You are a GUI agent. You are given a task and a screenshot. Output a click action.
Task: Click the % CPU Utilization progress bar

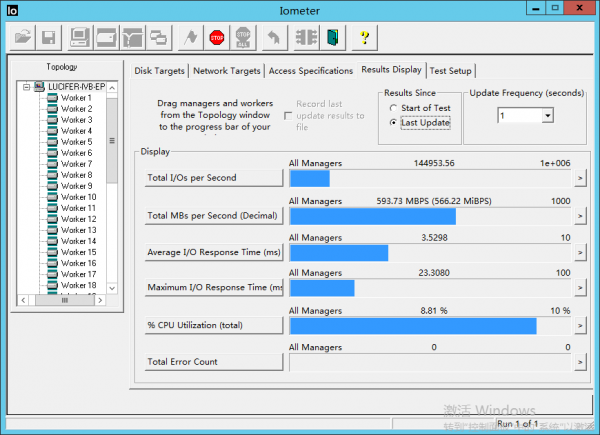coord(430,326)
